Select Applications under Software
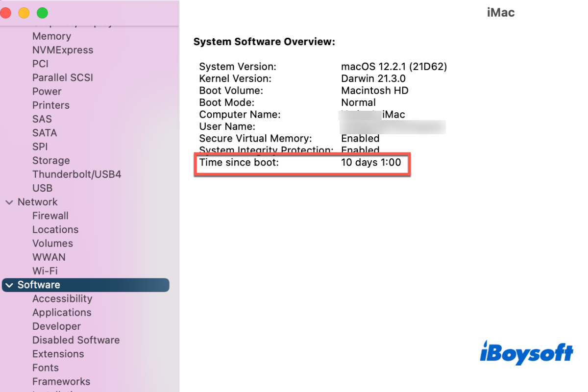The height and width of the screenshot is (392, 588). (x=62, y=313)
